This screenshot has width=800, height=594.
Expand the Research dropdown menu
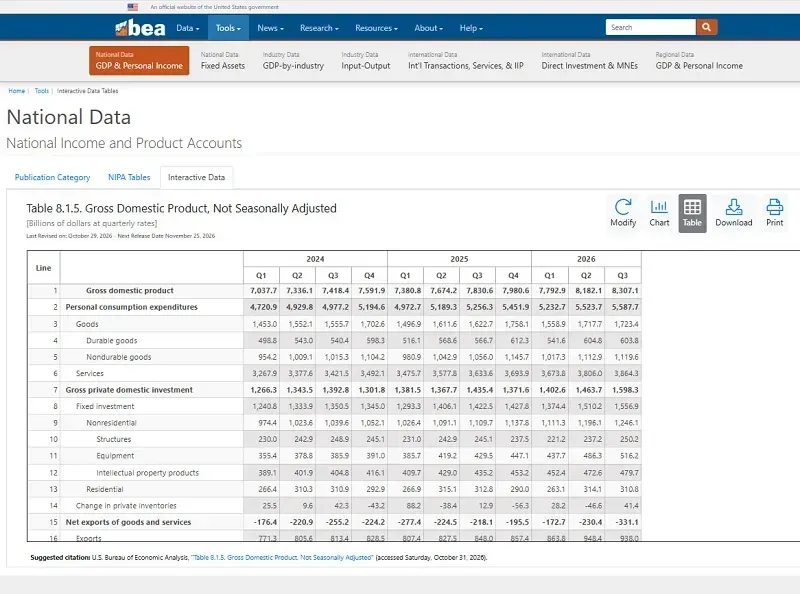(x=319, y=28)
